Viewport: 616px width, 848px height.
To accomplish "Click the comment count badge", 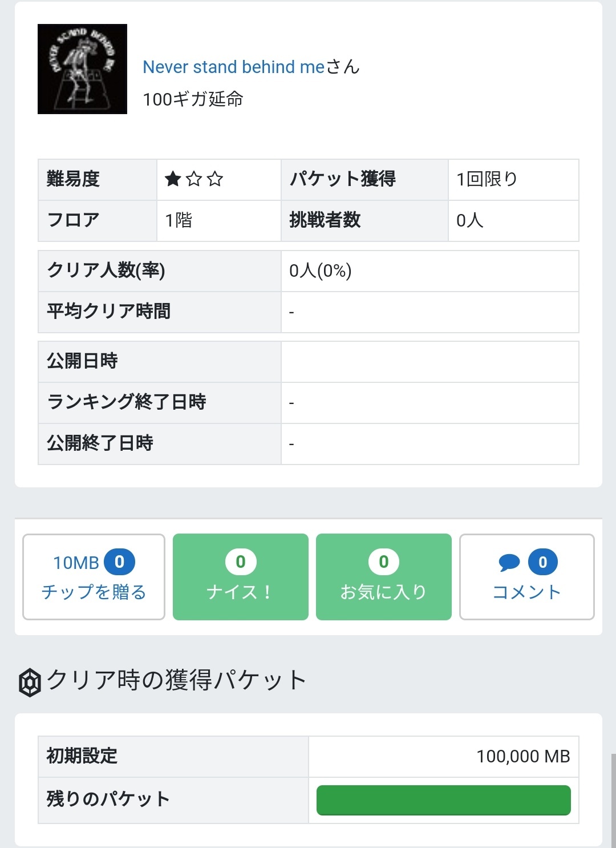I will tap(542, 562).
